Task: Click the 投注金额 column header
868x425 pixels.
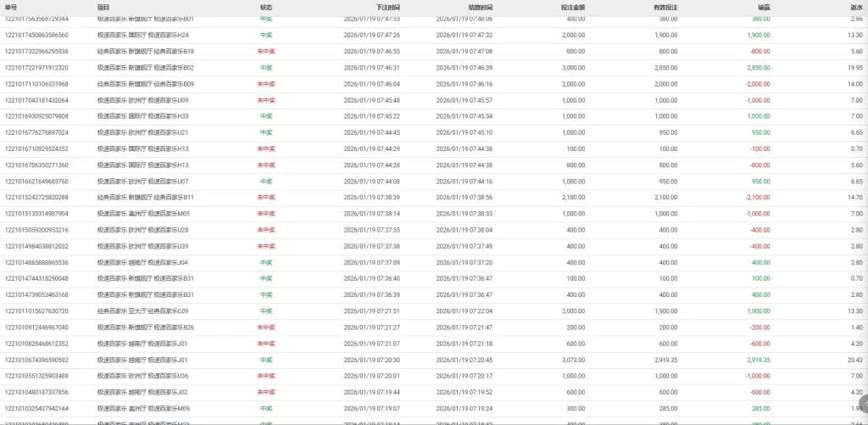Action: coord(572,7)
